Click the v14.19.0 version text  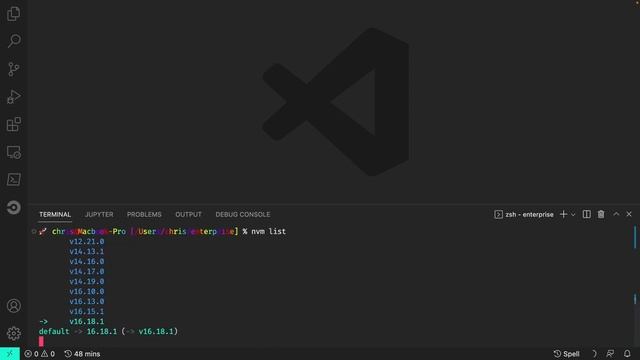pyautogui.click(x=87, y=282)
